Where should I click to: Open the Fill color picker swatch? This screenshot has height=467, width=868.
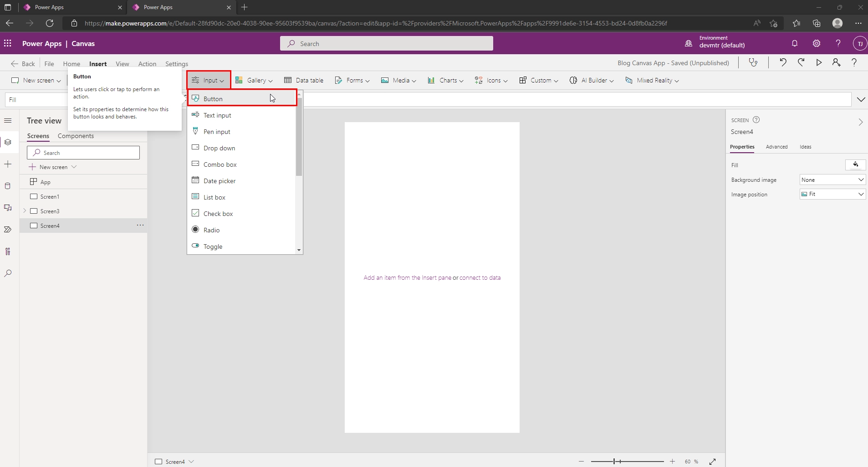coord(855,165)
